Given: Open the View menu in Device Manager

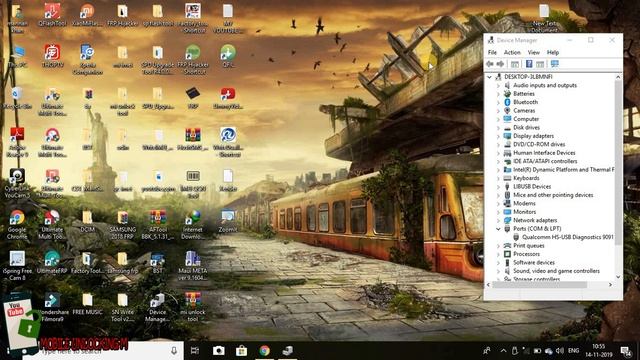Looking at the screenshot, I should [x=533, y=52].
